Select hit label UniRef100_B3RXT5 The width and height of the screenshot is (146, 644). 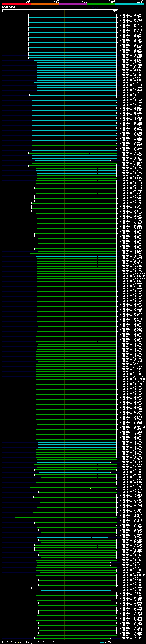[131, 175]
